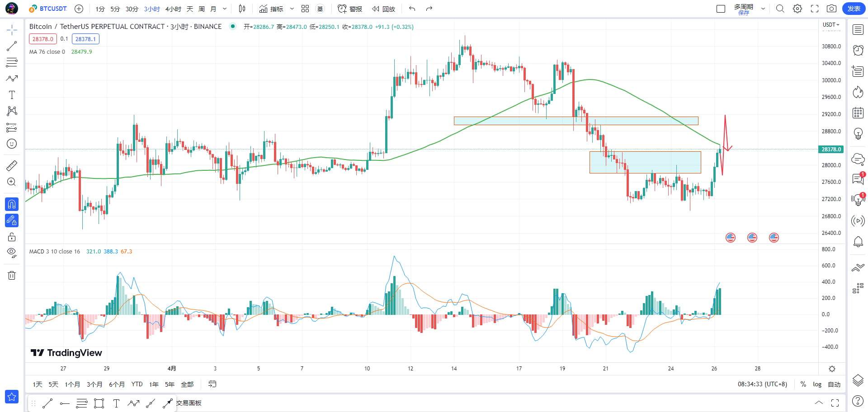Toggle 自动 auto scale
Viewport: 868px width, 412px height.
834,384
